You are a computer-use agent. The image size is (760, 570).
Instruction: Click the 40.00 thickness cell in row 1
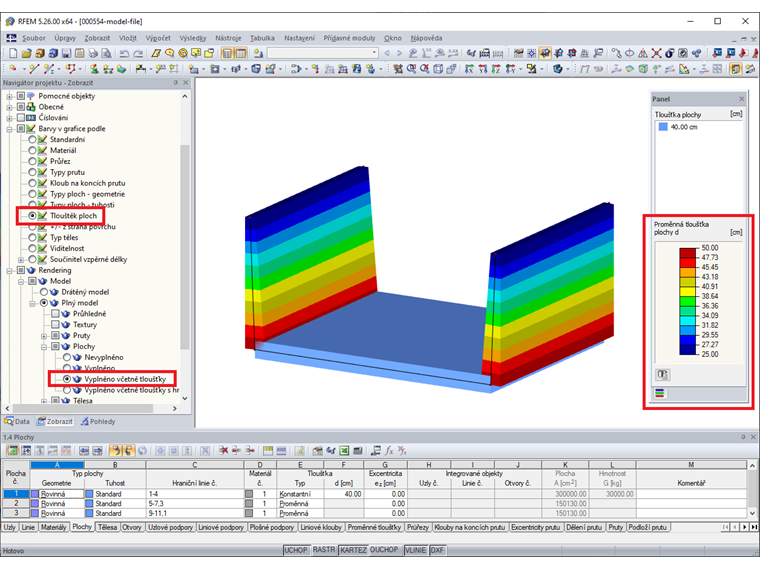pyautogui.click(x=344, y=494)
